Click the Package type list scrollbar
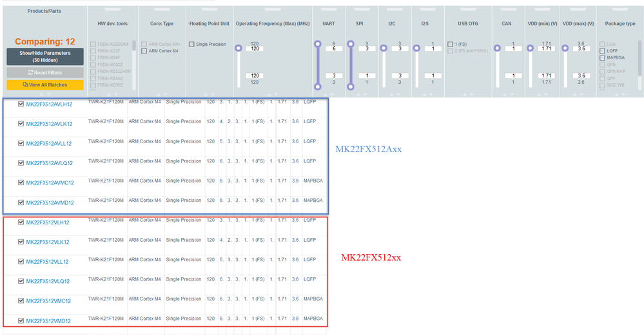Screen dimensions: 644x336 639,58
